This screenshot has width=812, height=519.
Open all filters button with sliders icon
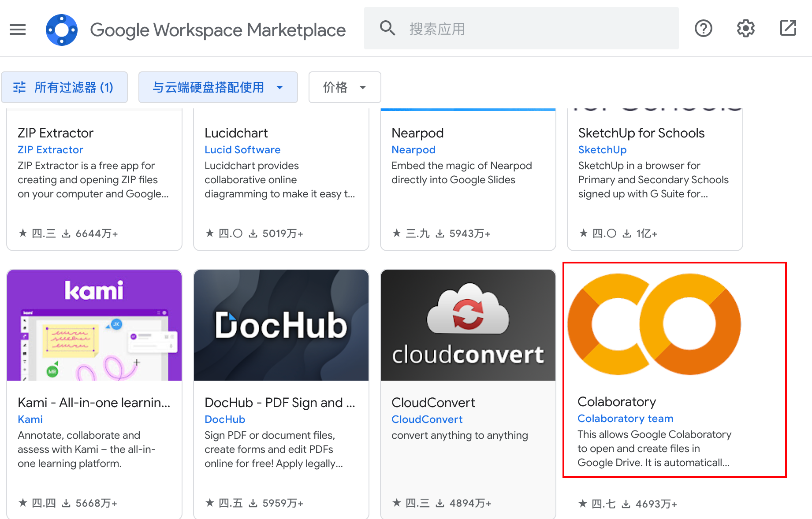point(64,87)
